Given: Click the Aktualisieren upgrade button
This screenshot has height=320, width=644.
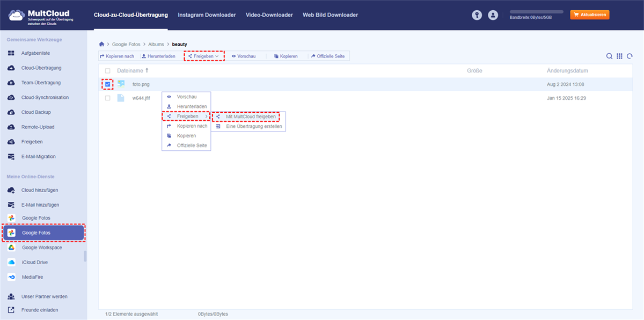Looking at the screenshot, I should (590, 15).
